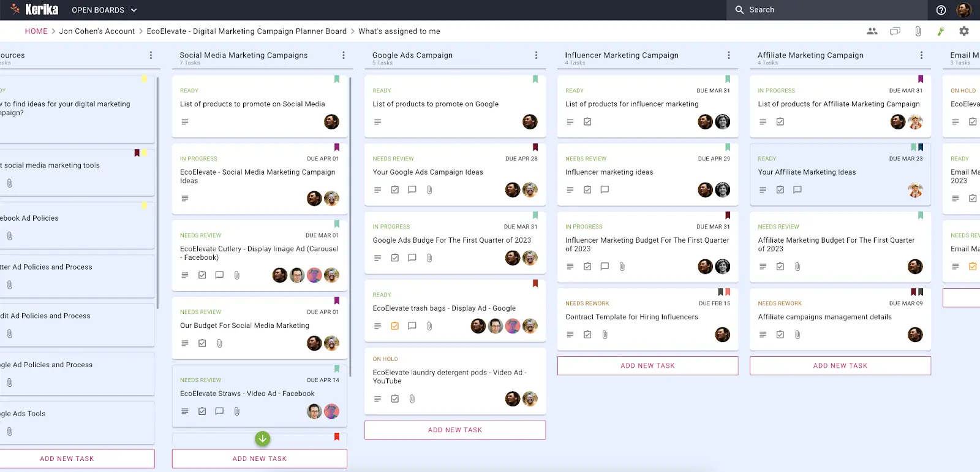
Task: Open Google Ads Campaign column menu
Action: coord(536,55)
